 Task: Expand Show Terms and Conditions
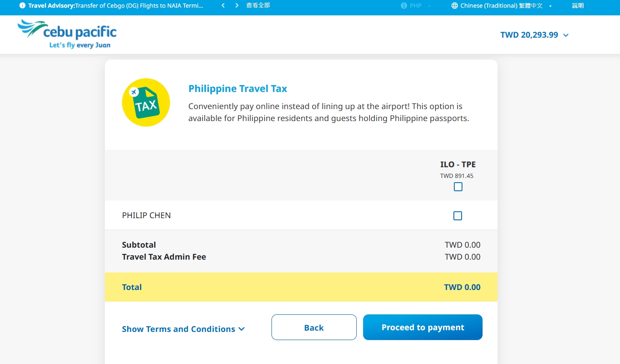183,329
